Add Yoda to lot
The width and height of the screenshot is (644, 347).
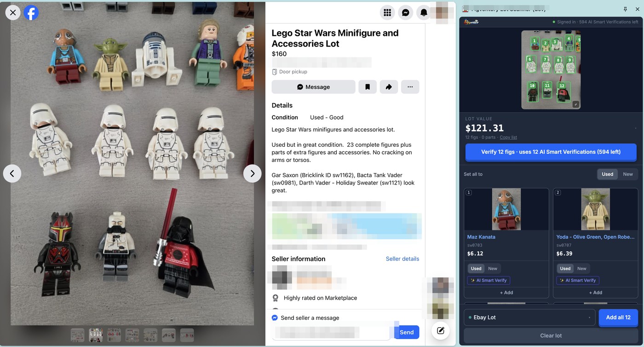tap(595, 292)
